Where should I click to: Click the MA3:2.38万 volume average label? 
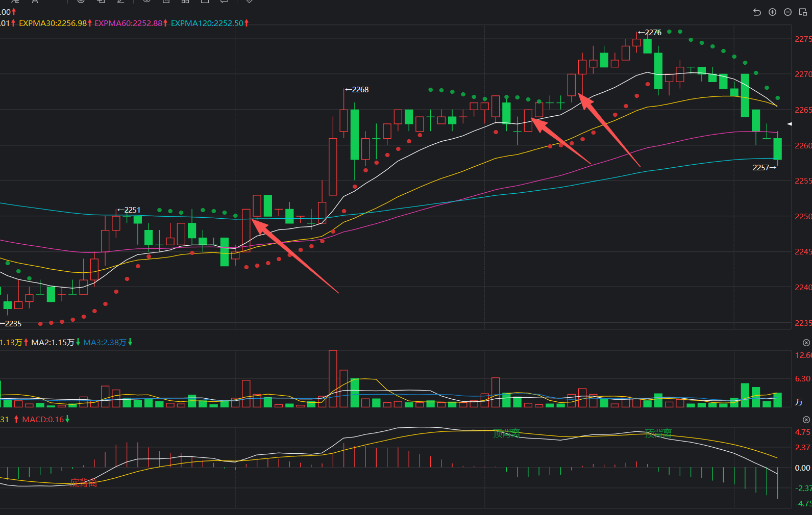pos(105,342)
